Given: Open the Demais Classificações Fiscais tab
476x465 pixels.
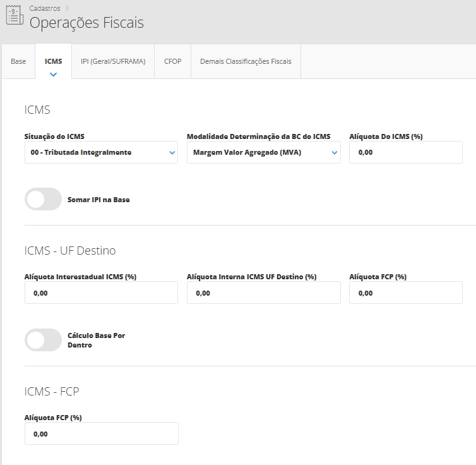Looking at the screenshot, I should [246, 61].
